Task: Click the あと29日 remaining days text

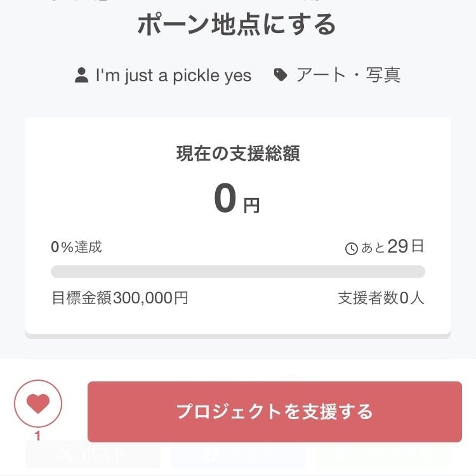Action: click(392, 247)
